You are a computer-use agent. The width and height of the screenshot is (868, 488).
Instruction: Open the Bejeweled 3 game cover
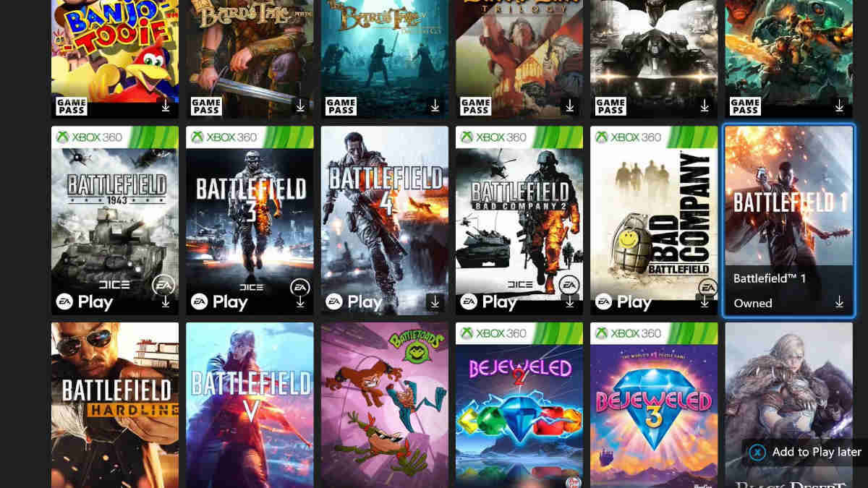pos(654,405)
